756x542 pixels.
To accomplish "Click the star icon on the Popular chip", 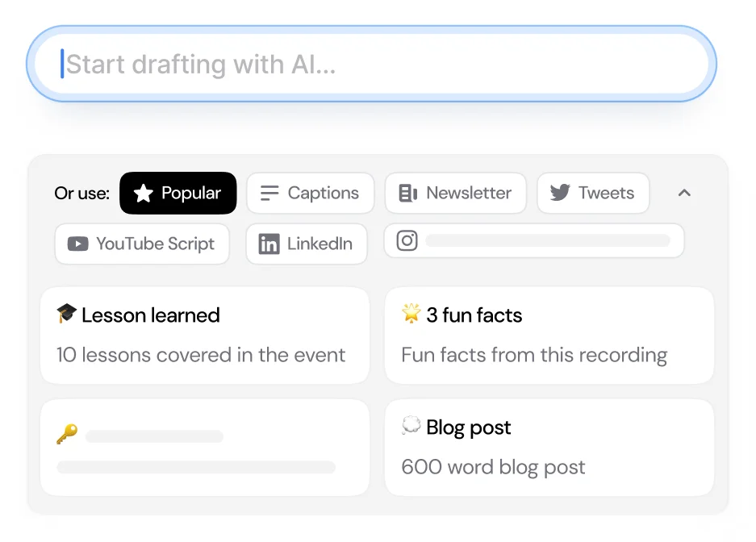I will coord(144,193).
